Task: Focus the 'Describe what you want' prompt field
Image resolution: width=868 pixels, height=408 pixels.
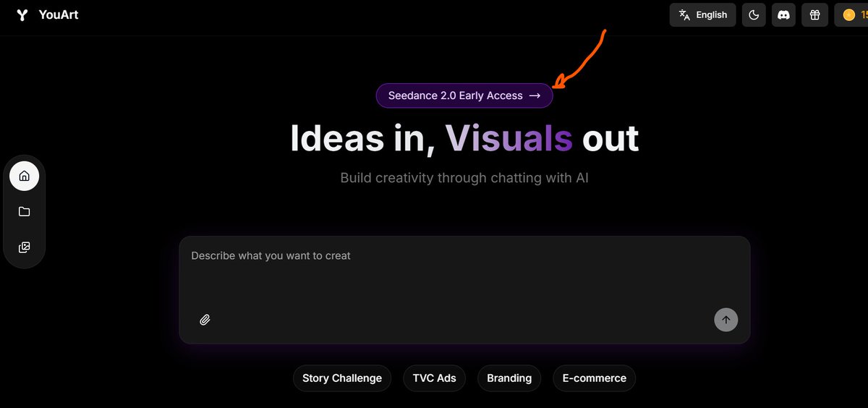Action: tap(464, 290)
